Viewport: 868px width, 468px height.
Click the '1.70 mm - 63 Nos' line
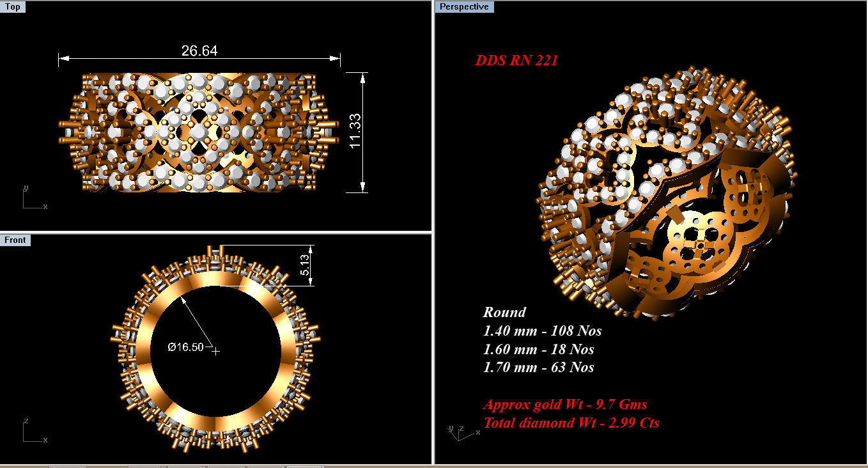tap(539, 367)
